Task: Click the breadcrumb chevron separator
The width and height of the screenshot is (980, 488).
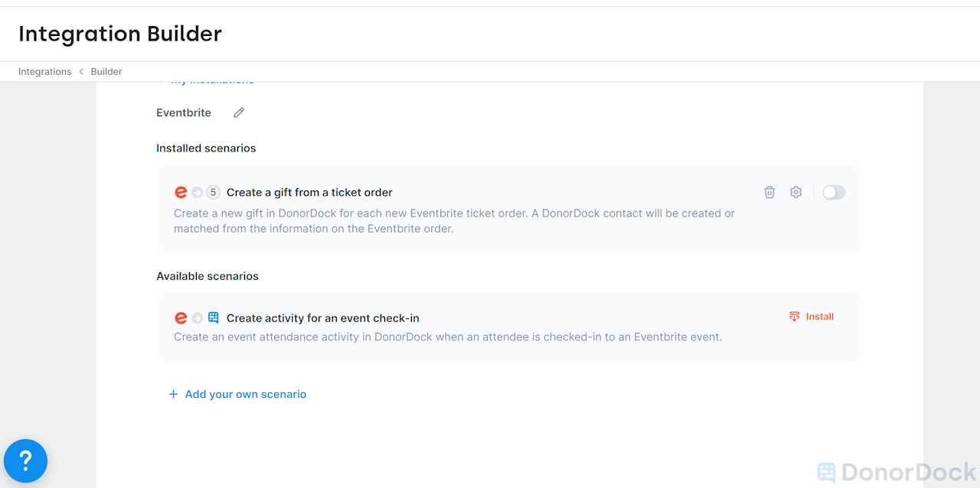Action: tap(81, 72)
